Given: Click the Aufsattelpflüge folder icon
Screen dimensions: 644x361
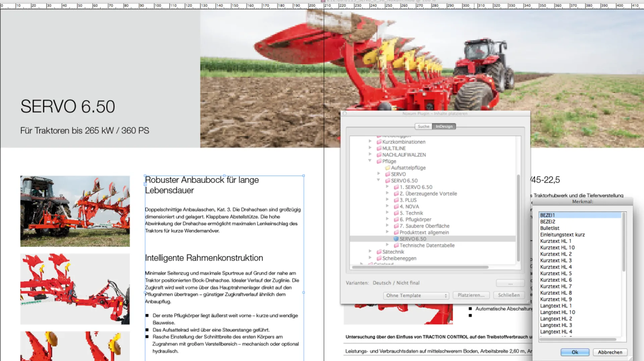Looking at the screenshot, I should (388, 168).
